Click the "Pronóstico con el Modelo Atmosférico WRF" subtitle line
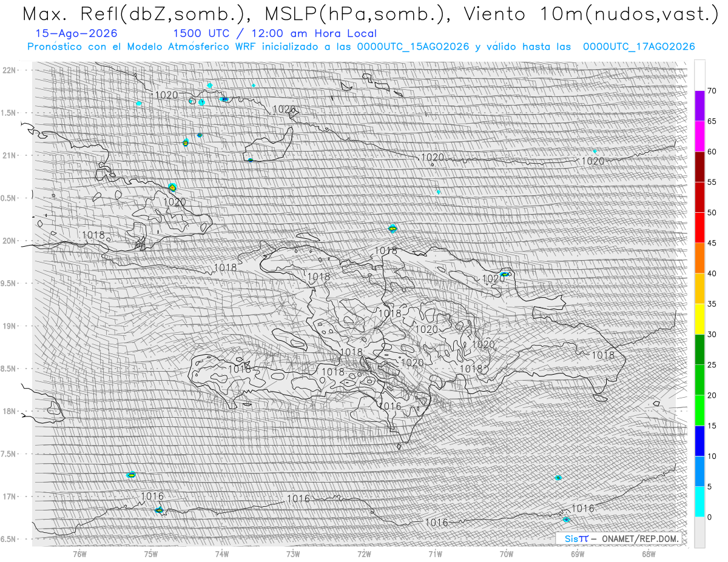The image size is (728, 562). coord(361,47)
